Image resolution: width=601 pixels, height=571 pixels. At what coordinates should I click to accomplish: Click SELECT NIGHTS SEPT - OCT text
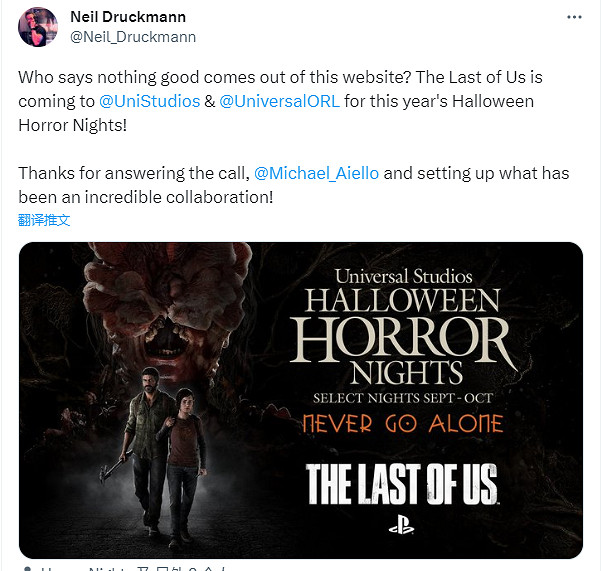[402, 398]
